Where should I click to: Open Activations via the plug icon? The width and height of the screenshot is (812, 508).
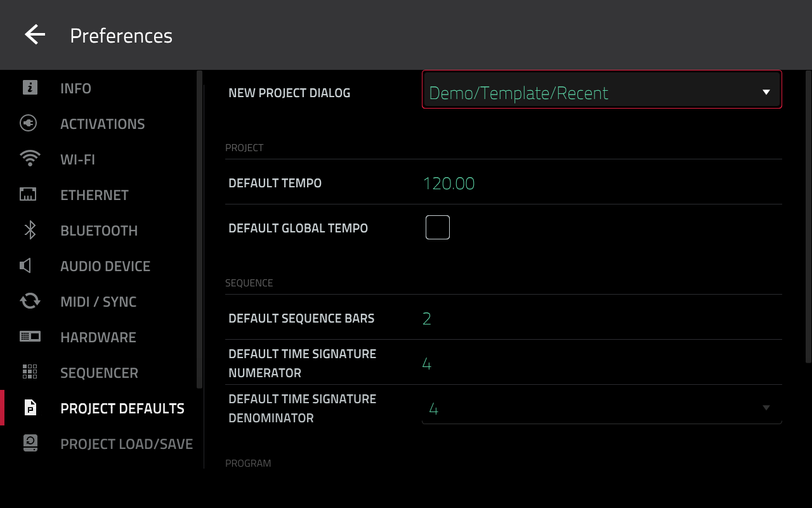coord(29,123)
